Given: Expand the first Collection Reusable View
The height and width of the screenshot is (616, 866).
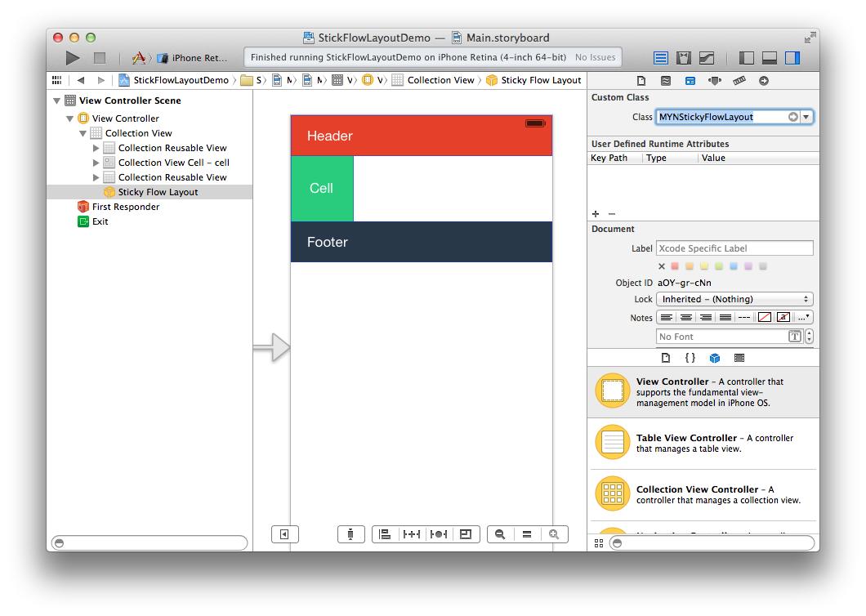Looking at the screenshot, I should (x=96, y=148).
